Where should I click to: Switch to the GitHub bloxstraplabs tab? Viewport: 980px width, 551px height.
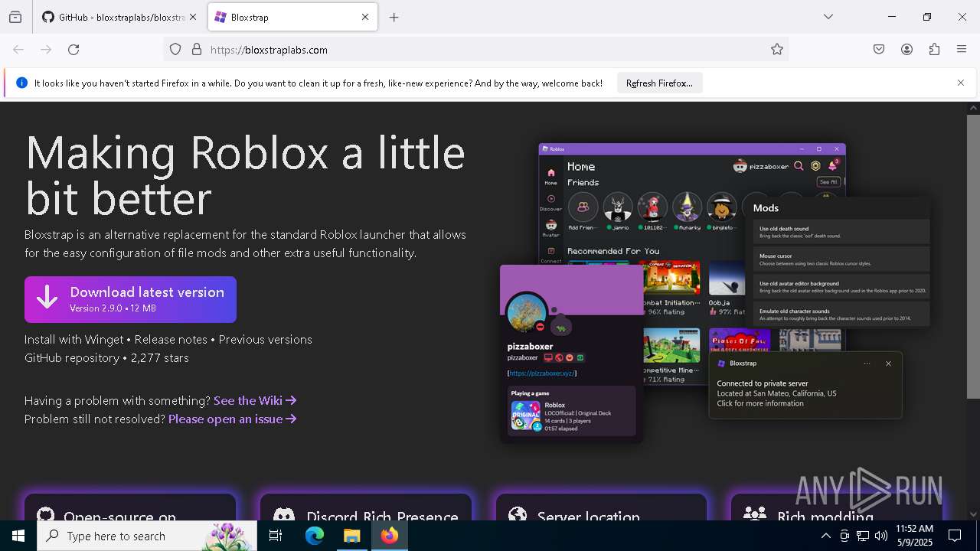(119, 17)
